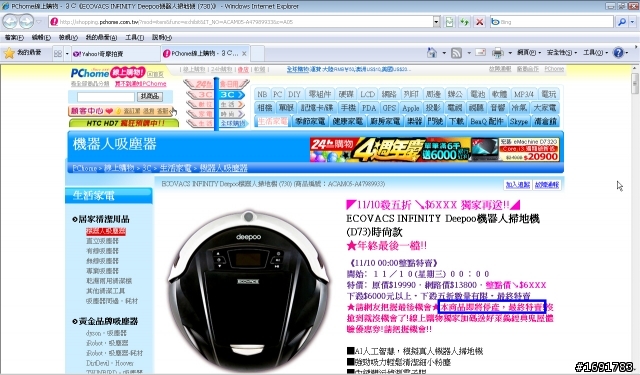Click the URL in the address bar
The height and width of the screenshot is (375, 640).
pyautogui.click(x=176, y=22)
